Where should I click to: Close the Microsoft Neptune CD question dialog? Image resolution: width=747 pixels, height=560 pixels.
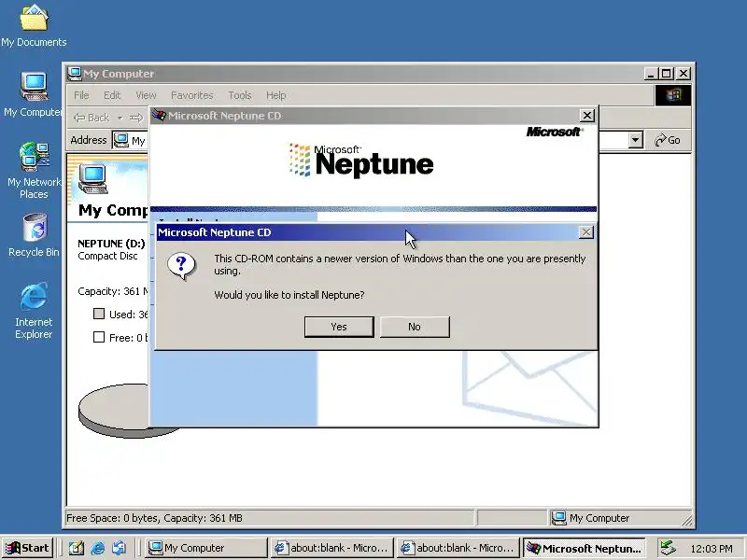(586, 231)
